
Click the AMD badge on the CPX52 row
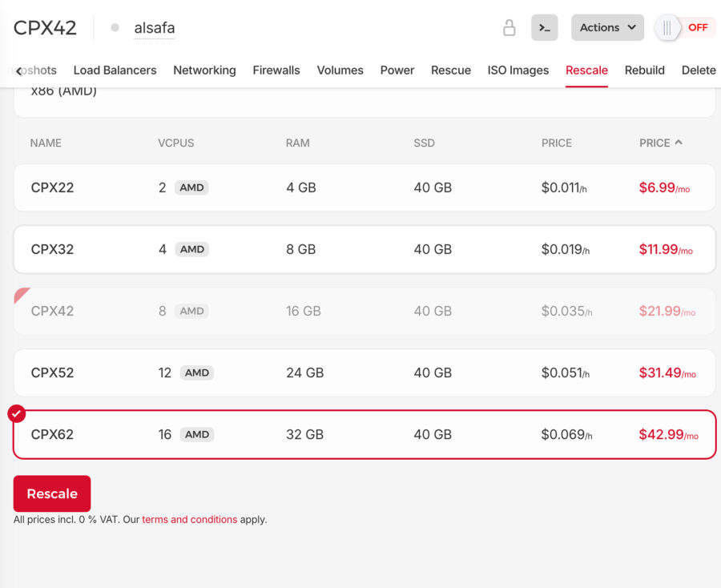coord(197,373)
